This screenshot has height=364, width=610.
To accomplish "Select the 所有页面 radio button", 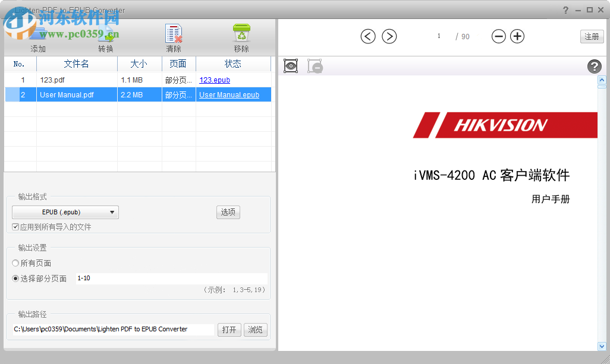I will click(x=16, y=263).
